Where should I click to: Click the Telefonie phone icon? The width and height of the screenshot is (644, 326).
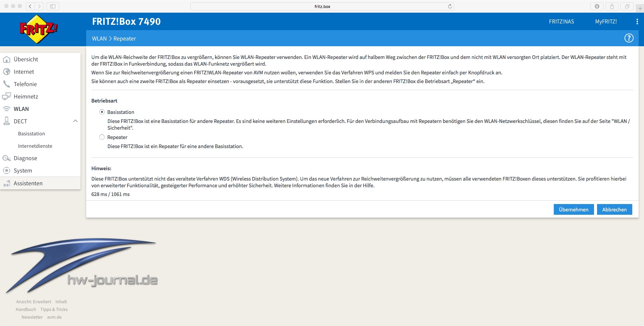click(6, 84)
